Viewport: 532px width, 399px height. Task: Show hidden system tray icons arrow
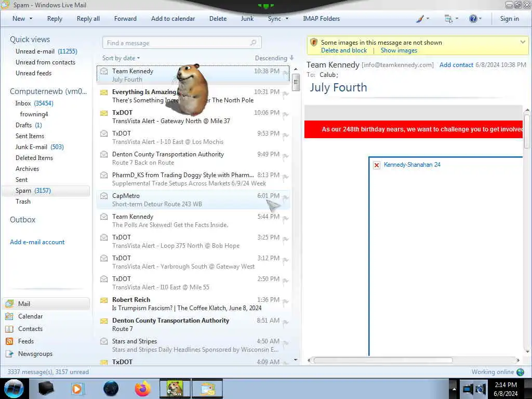tap(454, 389)
